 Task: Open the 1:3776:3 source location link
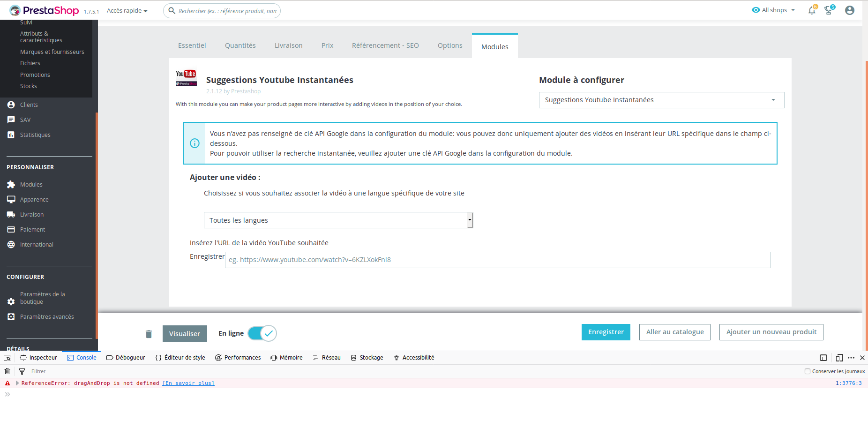coord(849,383)
